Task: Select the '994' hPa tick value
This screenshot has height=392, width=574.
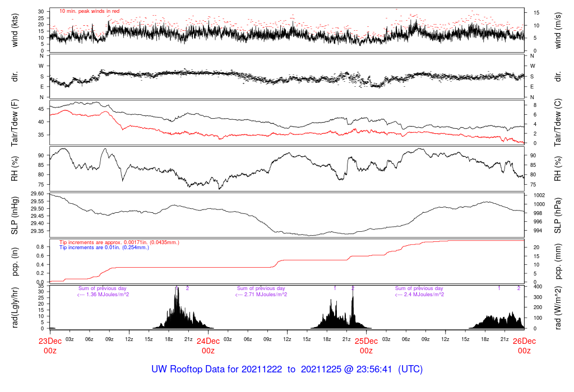Action: tap(538, 231)
